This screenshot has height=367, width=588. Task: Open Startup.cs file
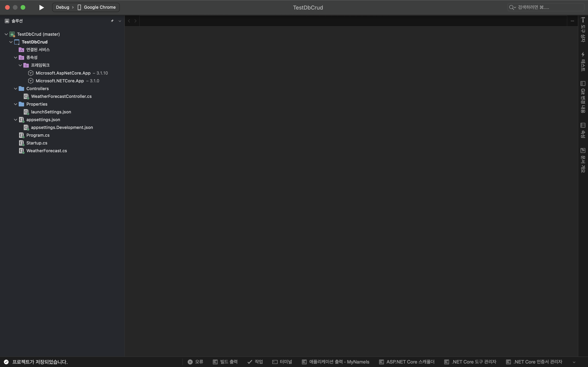[37, 143]
